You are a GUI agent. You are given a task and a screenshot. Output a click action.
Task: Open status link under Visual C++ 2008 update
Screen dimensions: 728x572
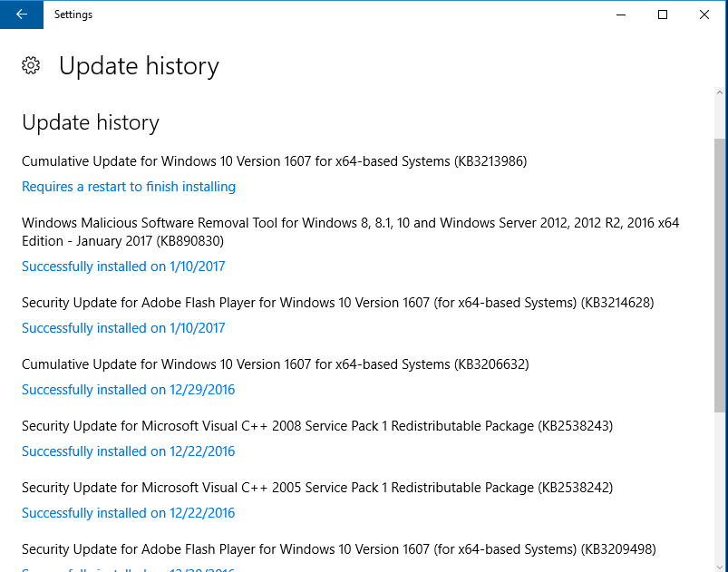[128, 451]
